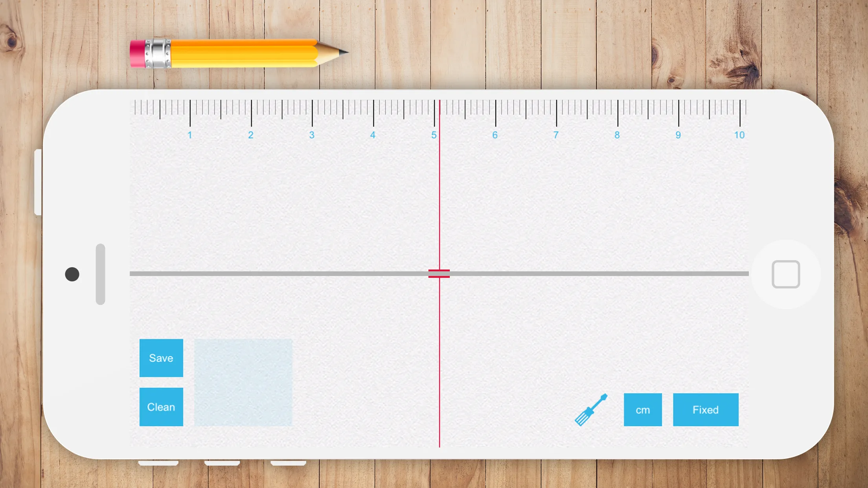The height and width of the screenshot is (488, 868).
Task: Enable fixed measurement lock mode
Action: 705,409
